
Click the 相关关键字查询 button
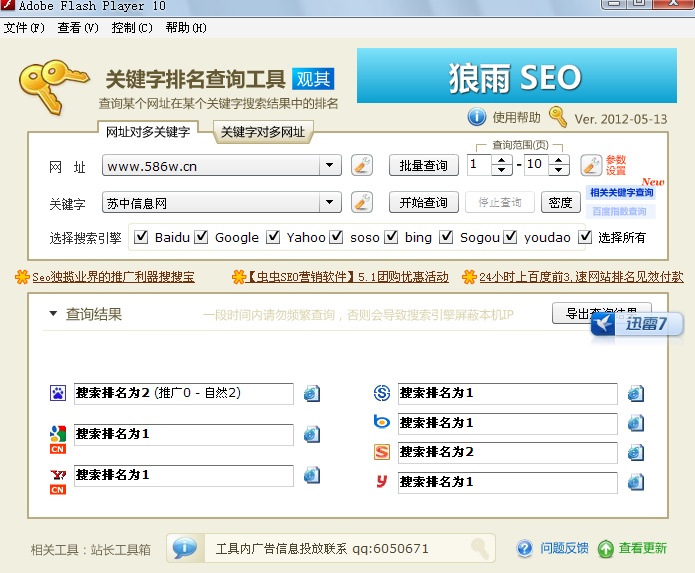pyautogui.click(x=621, y=192)
